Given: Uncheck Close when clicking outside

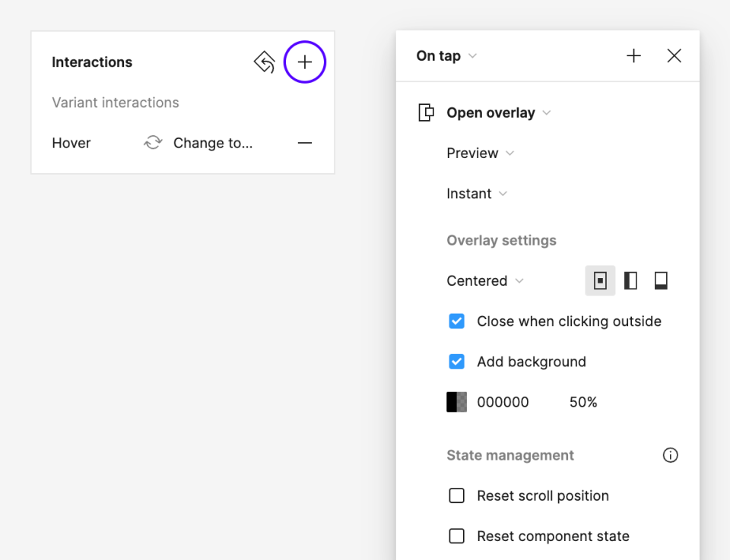Looking at the screenshot, I should coord(456,321).
